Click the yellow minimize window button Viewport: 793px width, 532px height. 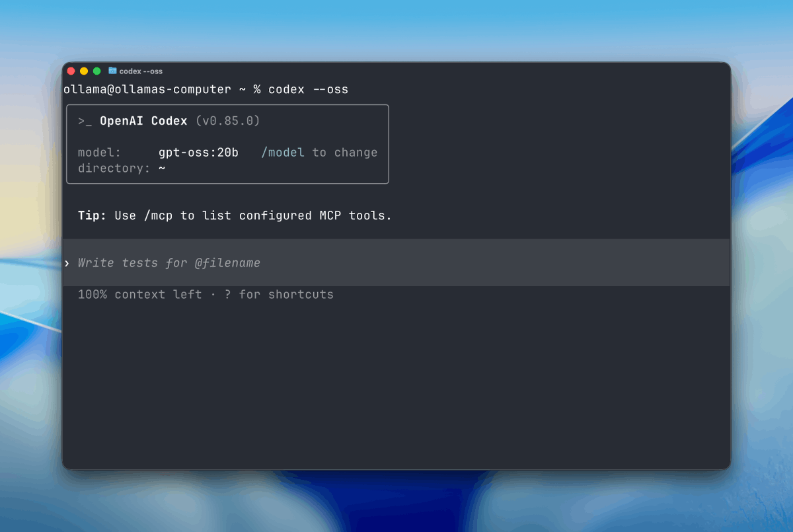[x=84, y=71]
